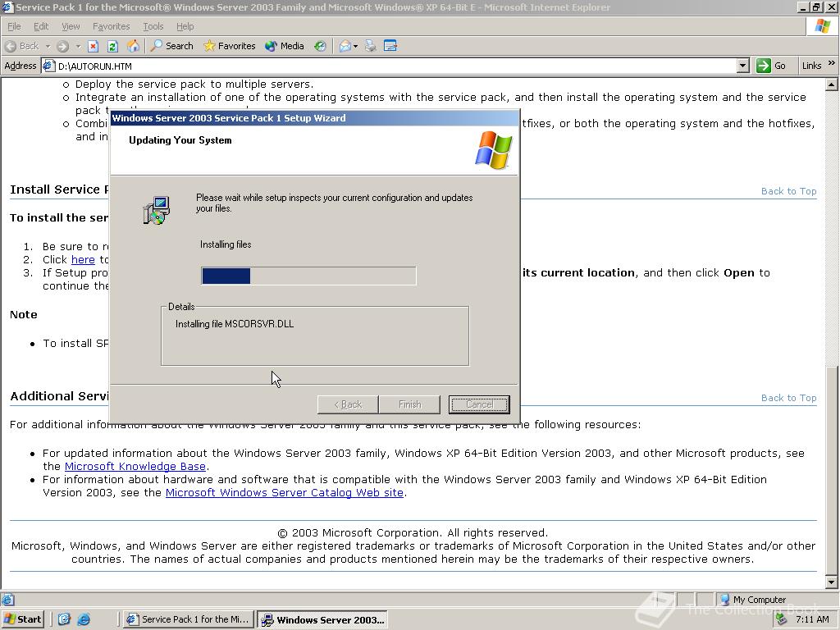The image size is (840, 630).
Task: Click the IE page icon in title bar
Action: click(7, 7)
